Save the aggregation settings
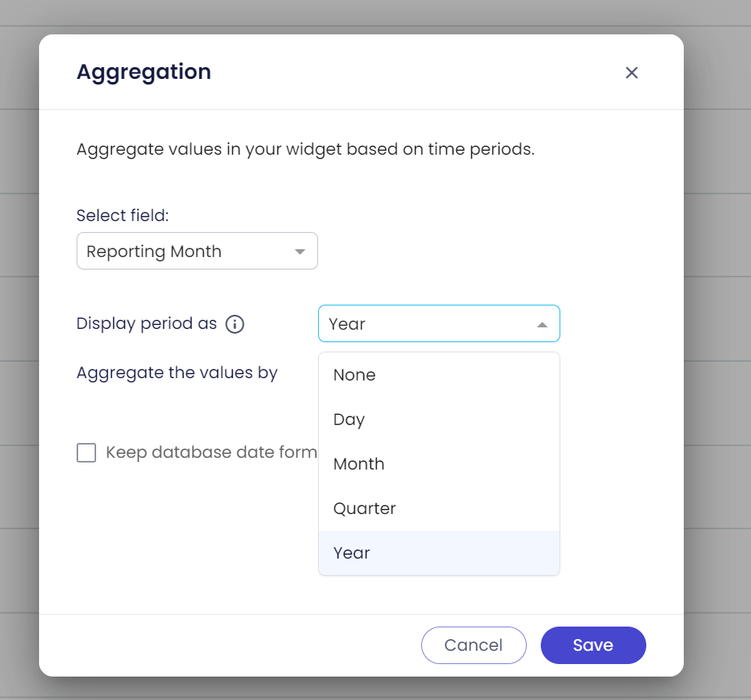The height and width of the screenshot is (700, 751). click(x=592, y=645)
